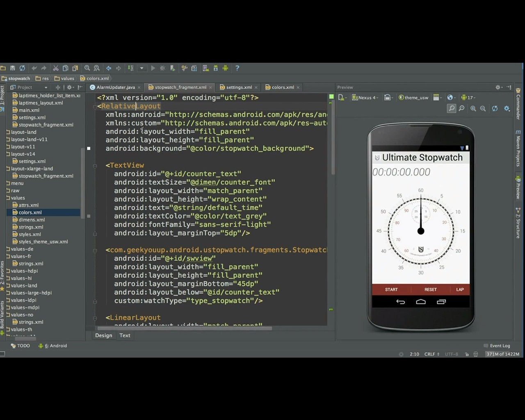Open the Nexus 4 device dropdown
Viewport: 525px width, 420px height.
point(365,98)
